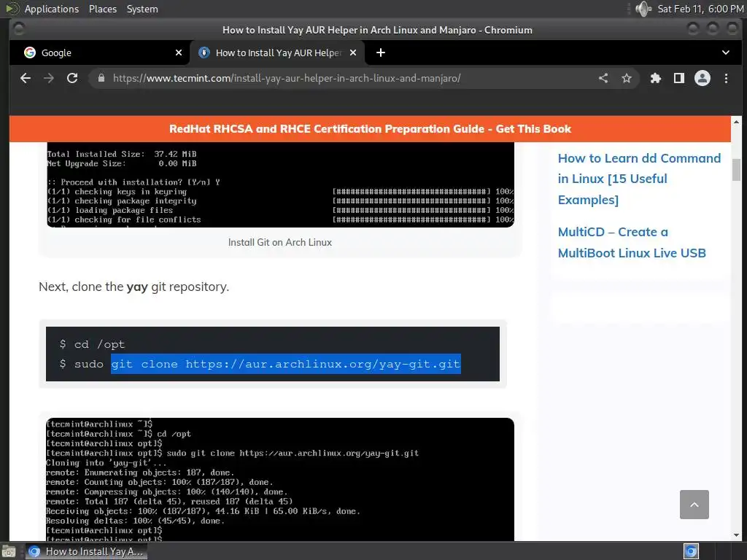Screen dimensions: 747x560
Task: Open Chromium's three-dot menu
Action: point(726,78)
